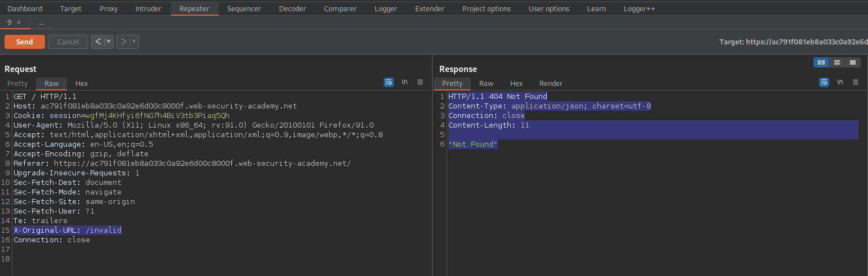This screenshot has width=868, height=276.
Task: Toggle \n non-printable characters in Response panel
Action: pos(840,82)
